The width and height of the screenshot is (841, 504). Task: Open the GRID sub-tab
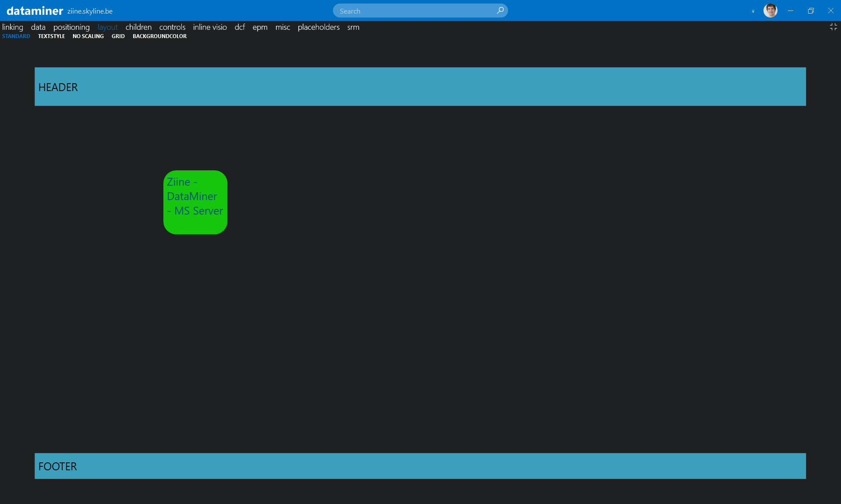coord(118,36)
